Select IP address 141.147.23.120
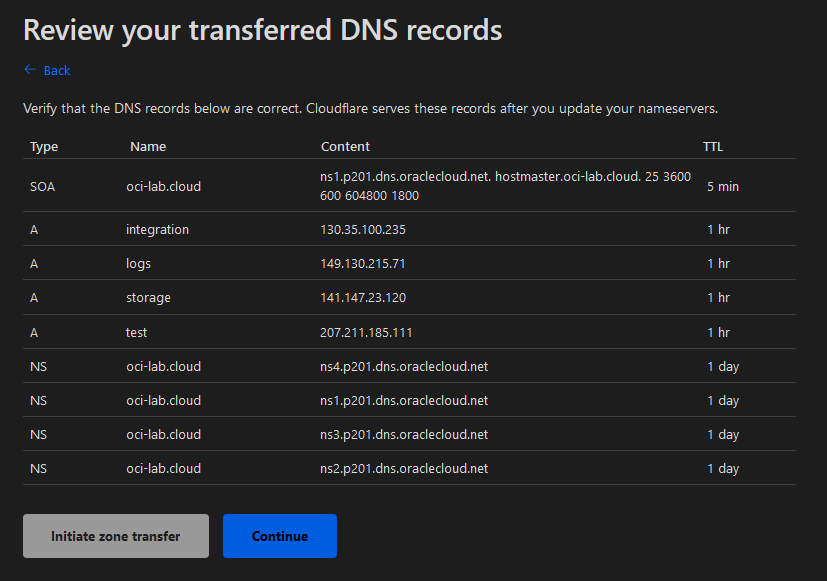This screenshot has width=827, height=581. (363, 298)
